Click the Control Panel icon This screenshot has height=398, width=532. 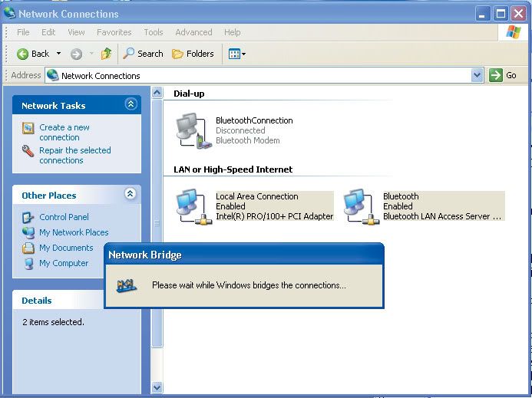point(28,217)
